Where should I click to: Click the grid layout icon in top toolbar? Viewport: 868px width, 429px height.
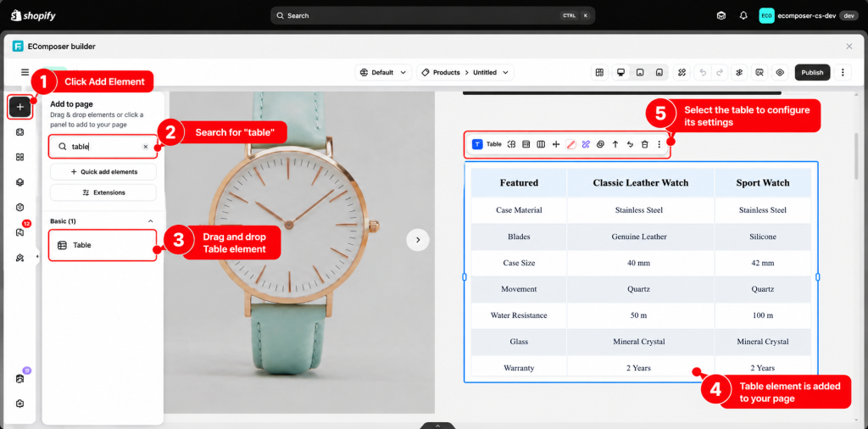click(x=599, y=73)
